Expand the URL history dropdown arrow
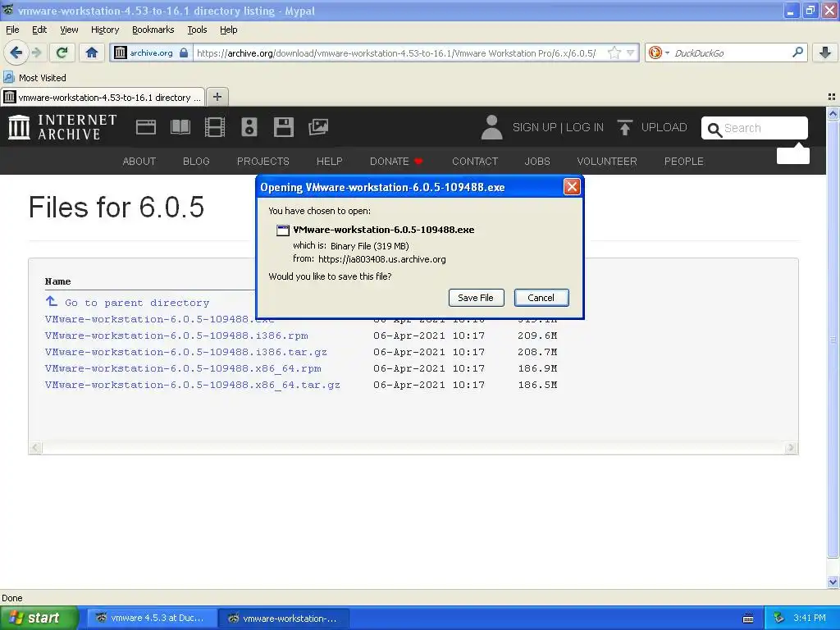This screenshot has width=840, height=630. (x=631, y=53)
